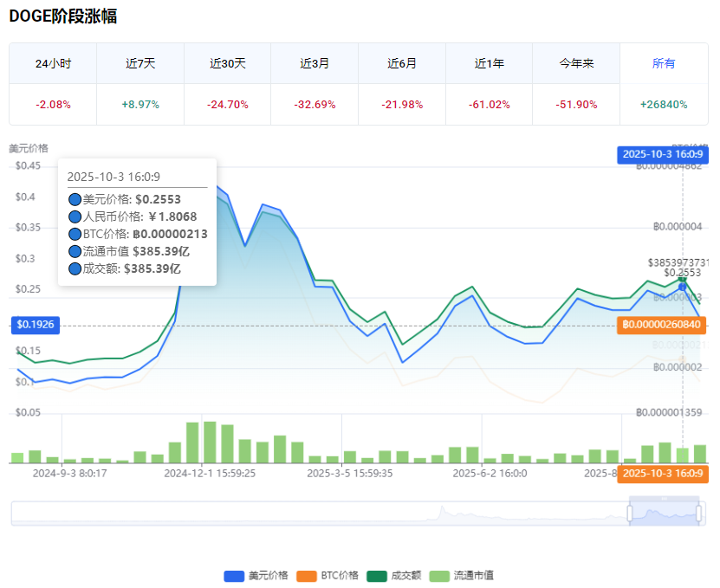Click the 成交额 dot in the tooltip
This screenshot has height=588, width=720.
[x=75, y=268]
